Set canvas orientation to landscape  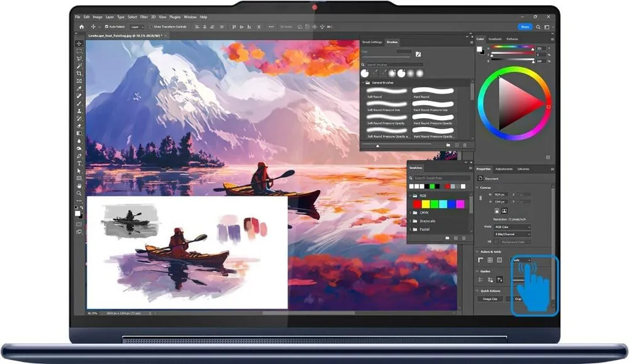click(x=504, y=211)
